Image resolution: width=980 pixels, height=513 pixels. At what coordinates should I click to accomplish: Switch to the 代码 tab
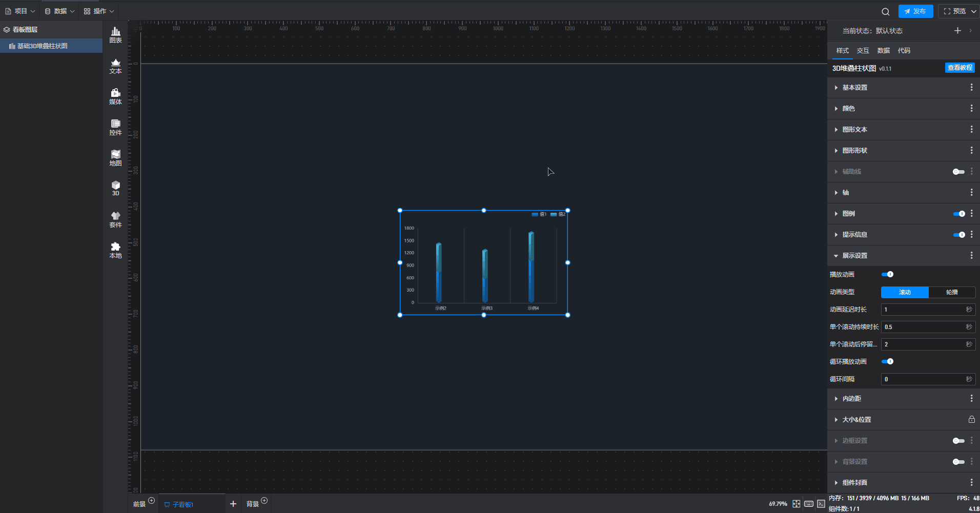[904, 51]
